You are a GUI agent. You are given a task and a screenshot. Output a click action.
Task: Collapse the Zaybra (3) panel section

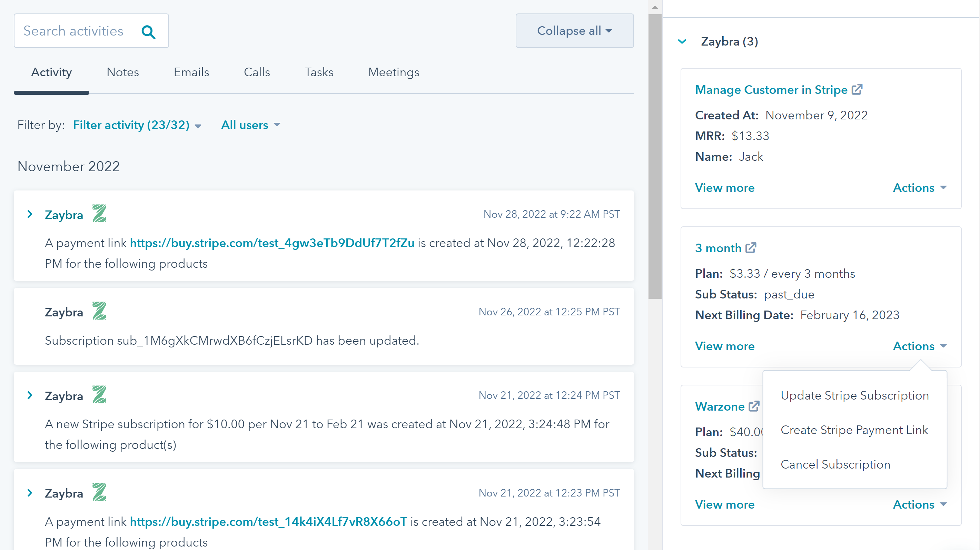coord(681,42)
